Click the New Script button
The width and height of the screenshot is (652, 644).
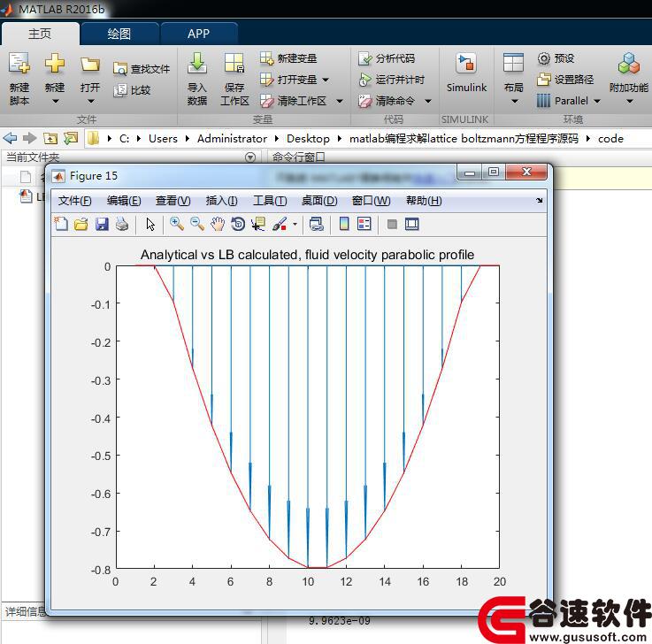[x=19, y=79]
